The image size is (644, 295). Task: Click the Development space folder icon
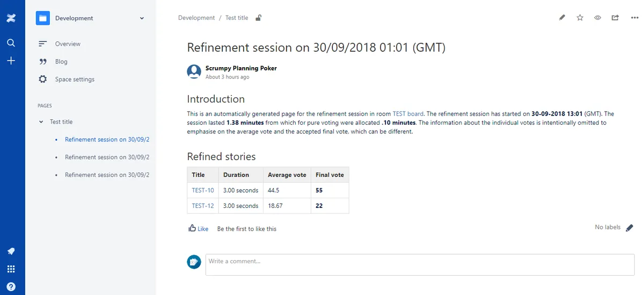(x=43, y=18)
